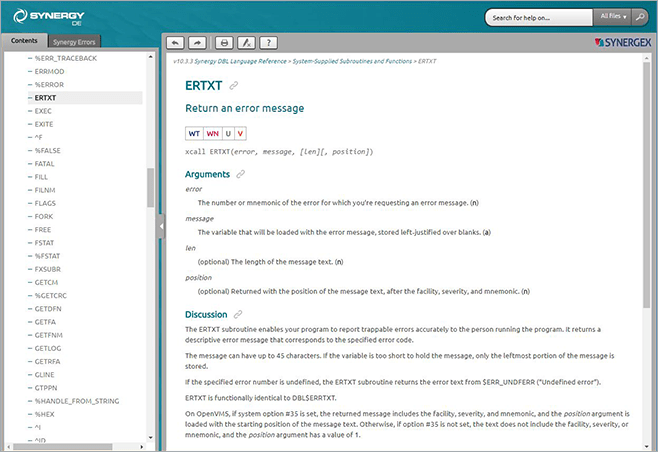This screenshot has height=452, width=658.
Task: Click the contents pane vertical scrollbar thumb
Action: pyautogui.click(x=151, y=188)
